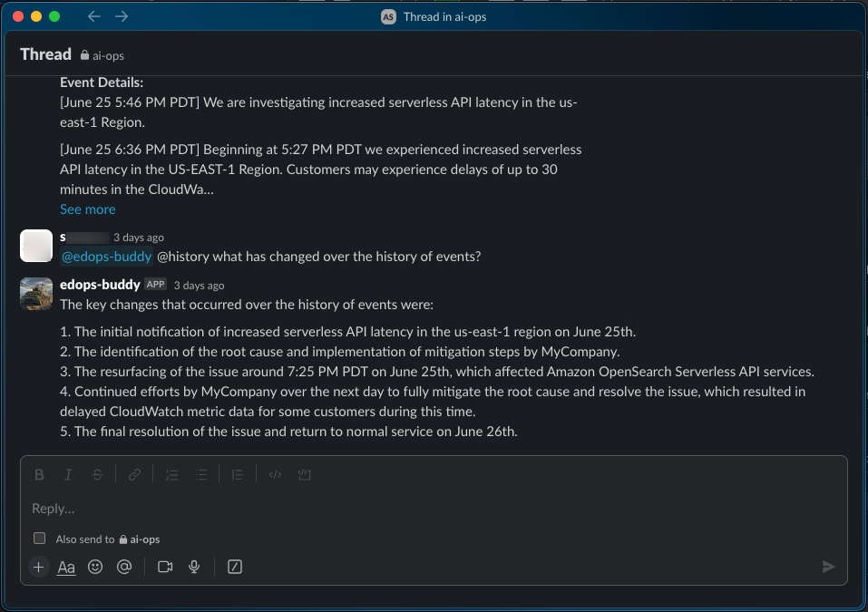Insert inline code formatting
The height and width of the screenshot is (612, 868).
coord(275,475)
